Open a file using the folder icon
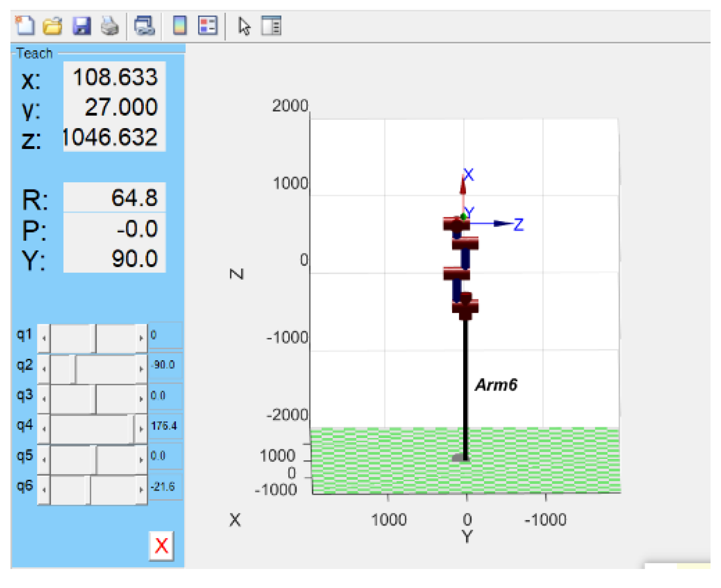The width and height of the screenshot is (721, 588). pyautogui.click(x=52, y=26)
